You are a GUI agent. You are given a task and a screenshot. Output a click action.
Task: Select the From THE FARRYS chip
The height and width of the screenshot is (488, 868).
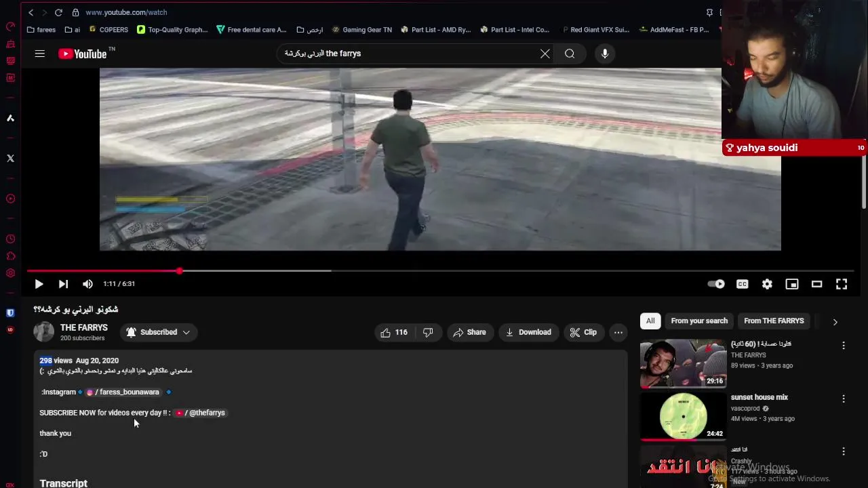coord(774,321)
